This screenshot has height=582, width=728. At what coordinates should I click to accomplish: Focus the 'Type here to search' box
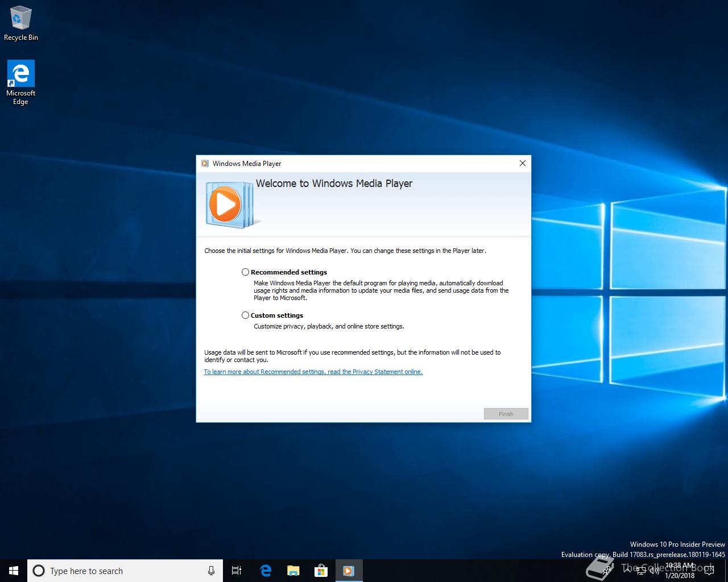click(x=125, y=571)
